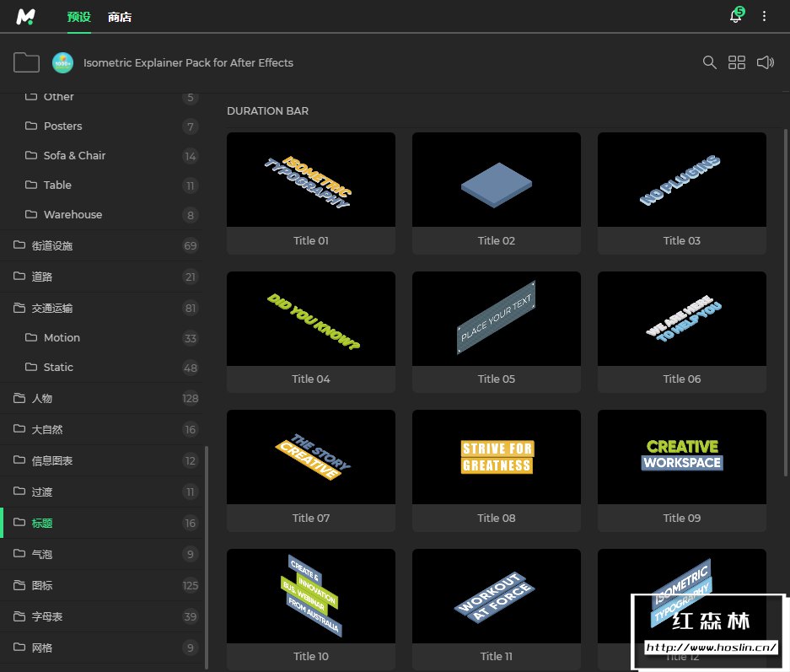790x672 pixels.
Task: Expand the 字母表 category
Action: (101, 616)
